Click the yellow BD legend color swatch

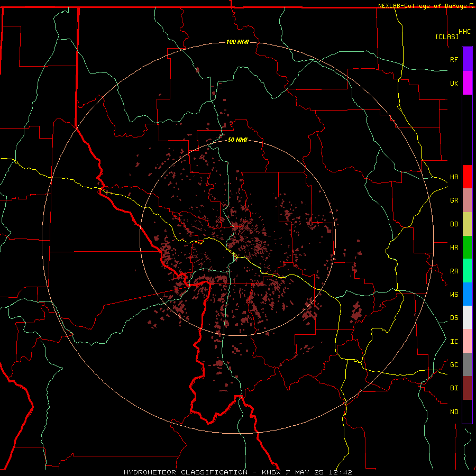click(467, 224)
